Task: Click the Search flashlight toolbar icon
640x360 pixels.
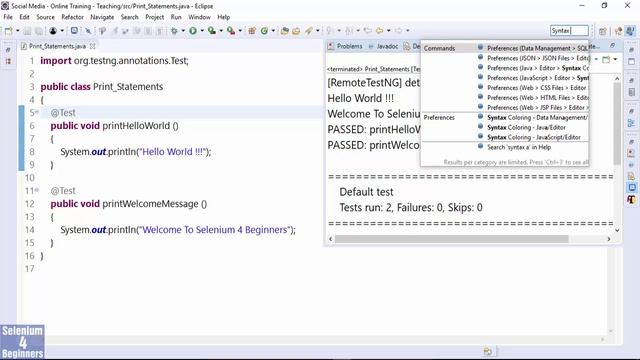Action: coord(309,31)
